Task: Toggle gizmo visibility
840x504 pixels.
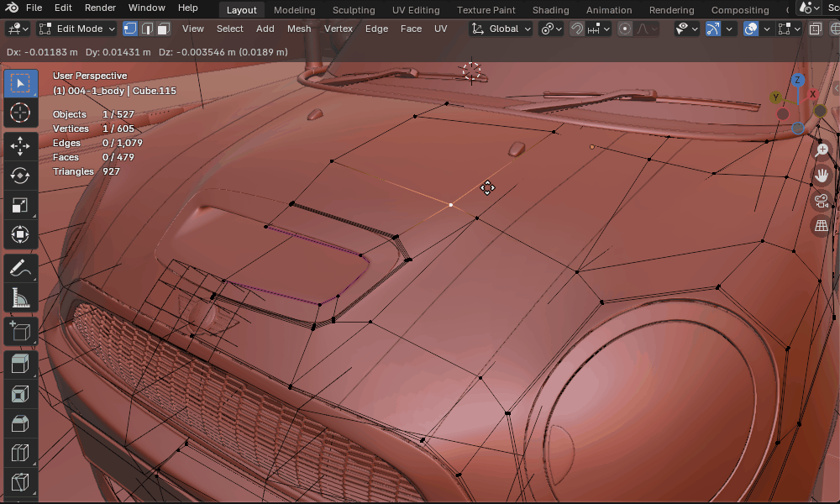Action: point(713,29)
